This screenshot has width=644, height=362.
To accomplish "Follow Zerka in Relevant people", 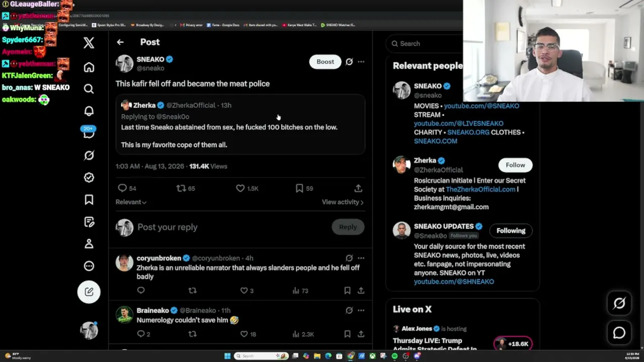I will [515, 165].
